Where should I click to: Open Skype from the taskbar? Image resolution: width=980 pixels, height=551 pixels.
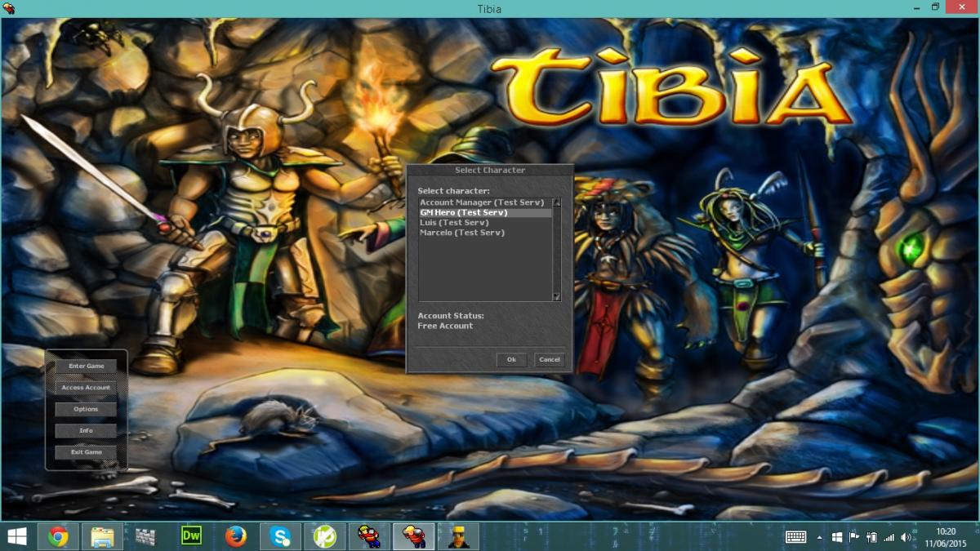[280, 536]
